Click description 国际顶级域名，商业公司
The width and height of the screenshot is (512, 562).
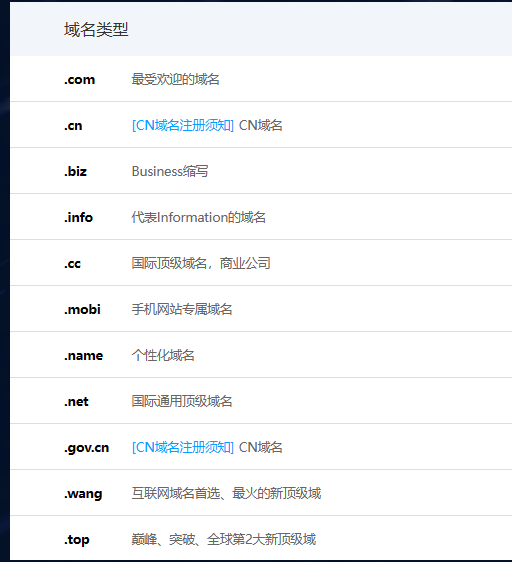pyautogui.click(x=201, y=263)
